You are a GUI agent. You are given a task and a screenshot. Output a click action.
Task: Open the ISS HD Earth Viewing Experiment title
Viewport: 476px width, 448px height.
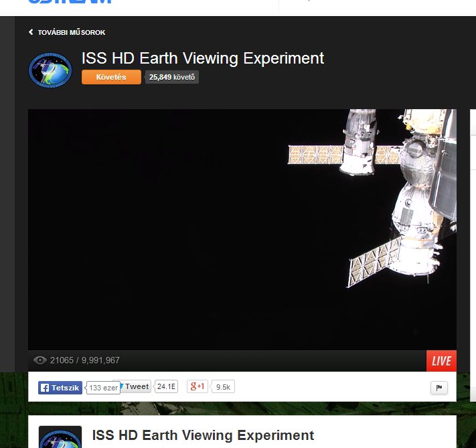click(202, 58)
